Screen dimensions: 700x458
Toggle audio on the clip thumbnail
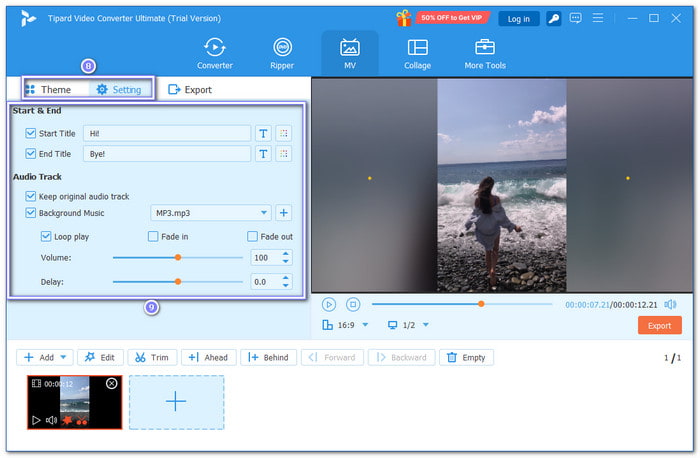pos(51,420)
